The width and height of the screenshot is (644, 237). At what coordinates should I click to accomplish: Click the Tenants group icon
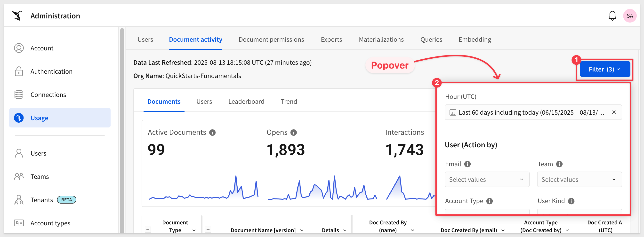click(x=19, y=199)
